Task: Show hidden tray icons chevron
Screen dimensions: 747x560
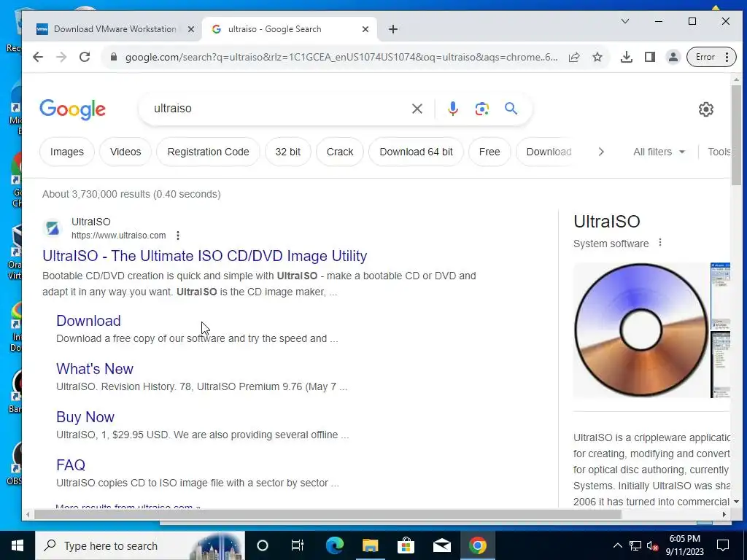Action: point(617,545)
